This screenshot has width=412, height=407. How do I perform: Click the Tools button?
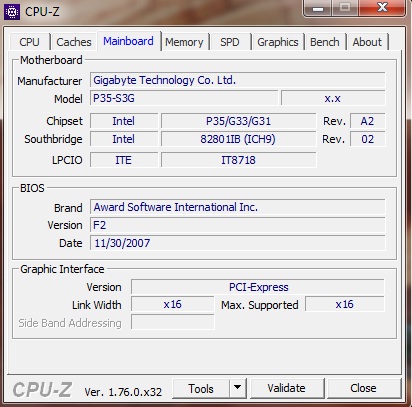tap(201, 388)
